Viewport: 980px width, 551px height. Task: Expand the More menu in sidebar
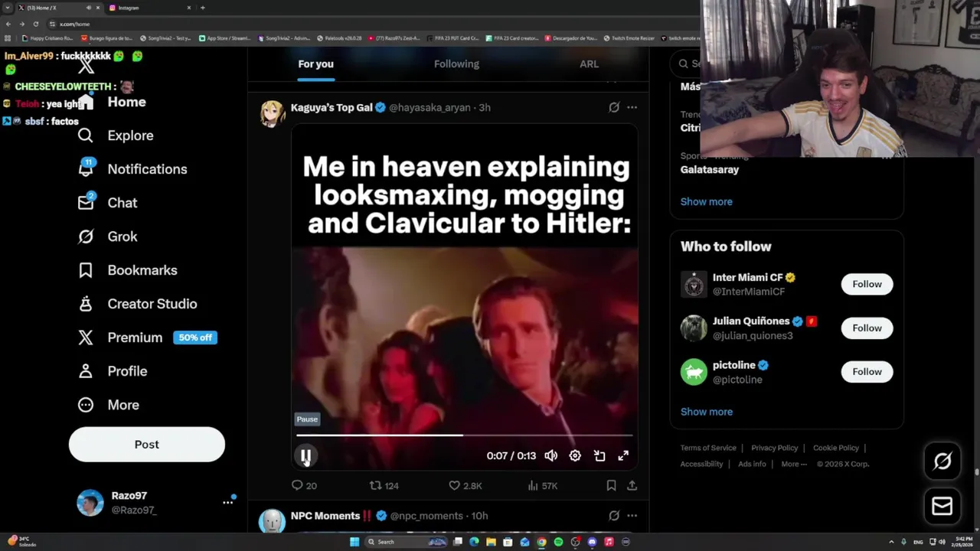(x=109, y=405)
